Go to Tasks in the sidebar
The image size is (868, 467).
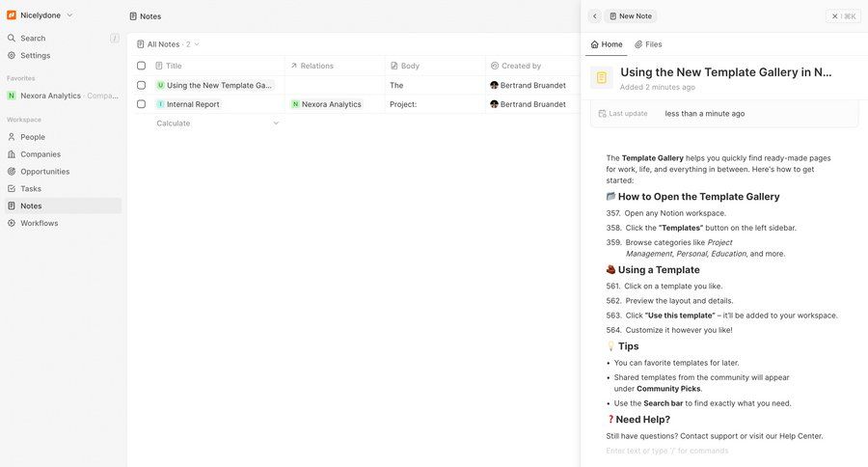click(x=31, y=188)
